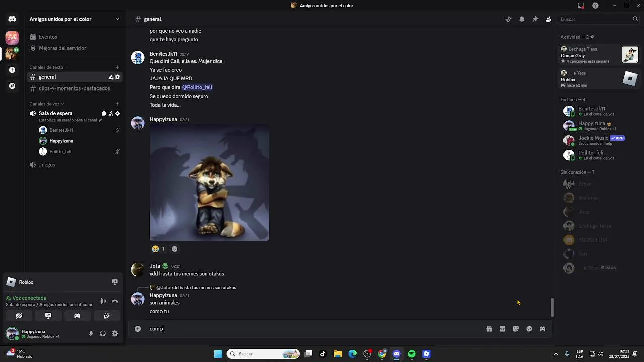This screenshot has width=644, height=362.
Task: Open the Threads icon in channel header
Action: 508,19
